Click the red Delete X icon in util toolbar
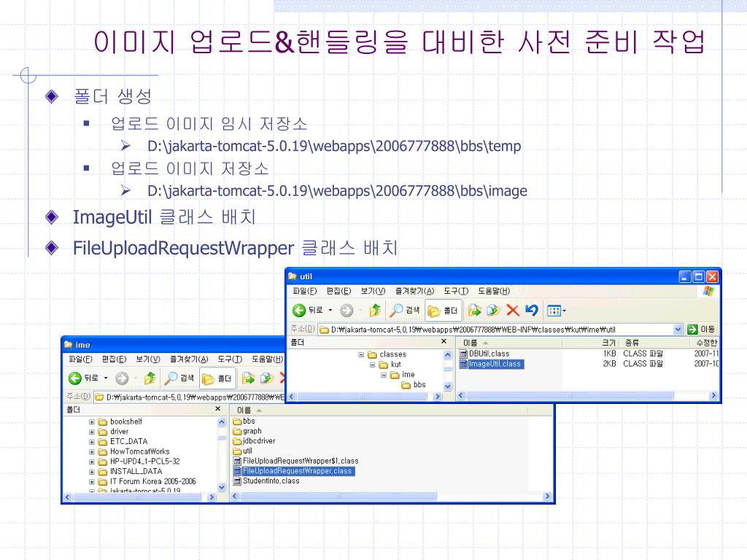 pyautogui.click(x=513, y=311)
